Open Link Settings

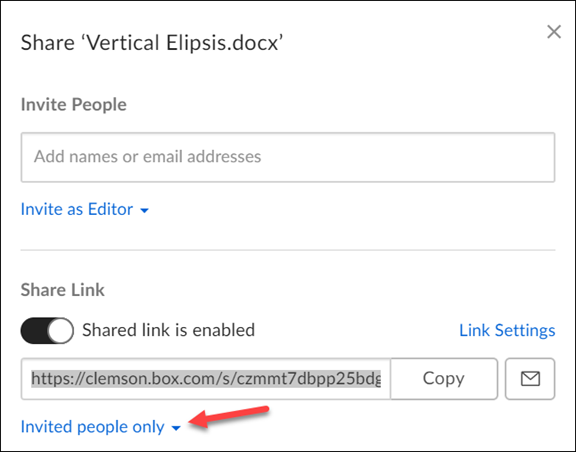(x=507, y=330)
